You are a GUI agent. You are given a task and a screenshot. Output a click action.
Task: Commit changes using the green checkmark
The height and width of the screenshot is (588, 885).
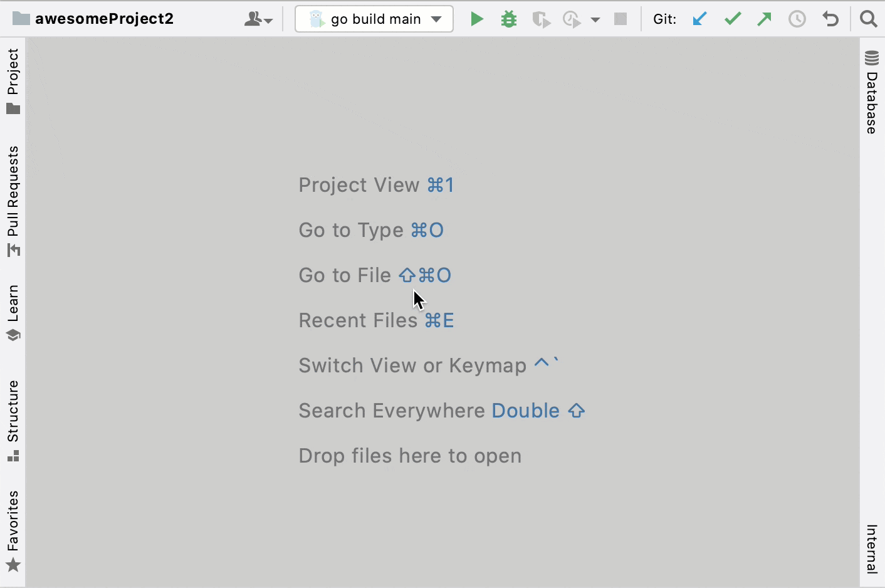732,19
